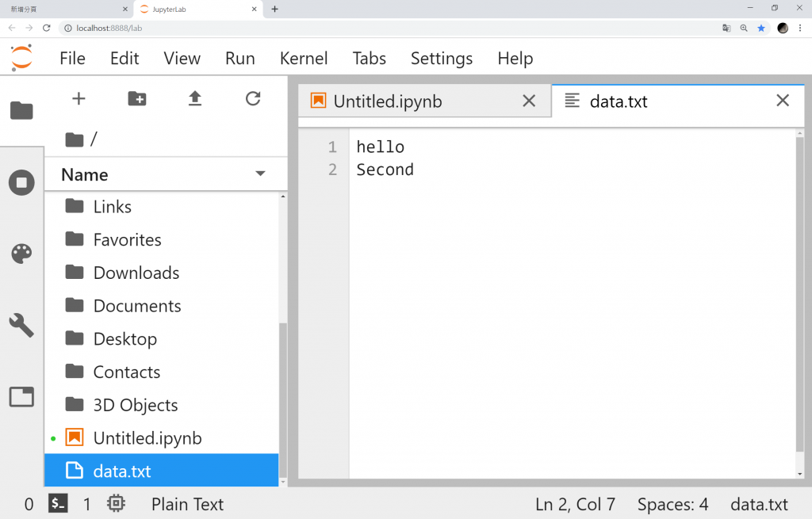The height and width of the screenshot is (519, 812).
Task: Create a new launcher with plus icon
Action: pos(79,98)
